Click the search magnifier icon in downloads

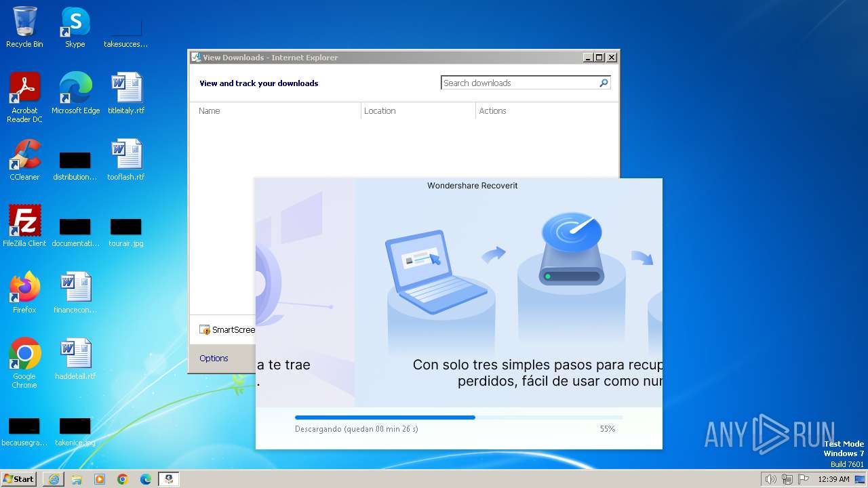[x=604, y=83]
